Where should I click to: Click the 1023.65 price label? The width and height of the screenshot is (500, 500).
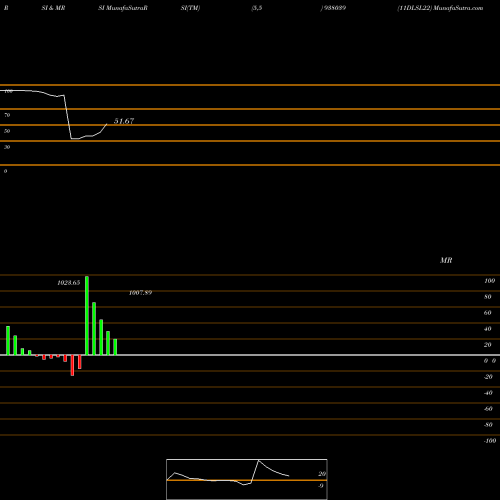point(69,283)
